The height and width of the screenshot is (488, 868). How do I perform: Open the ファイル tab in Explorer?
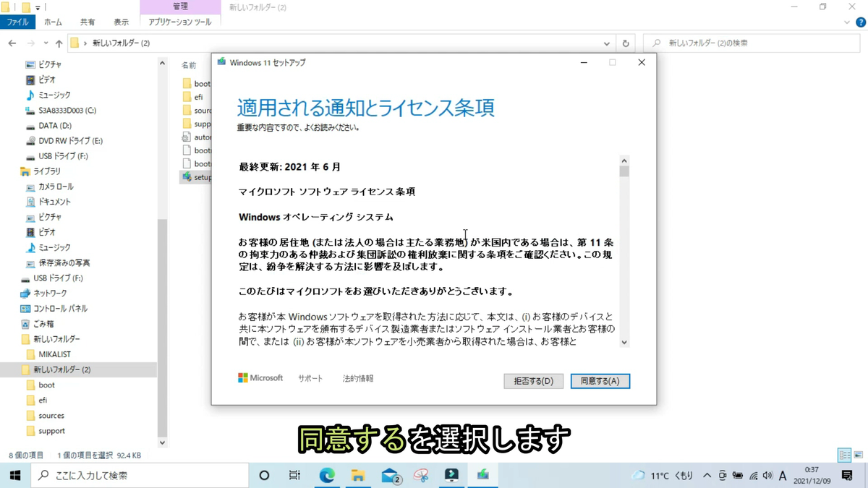[x=17, y=22]
